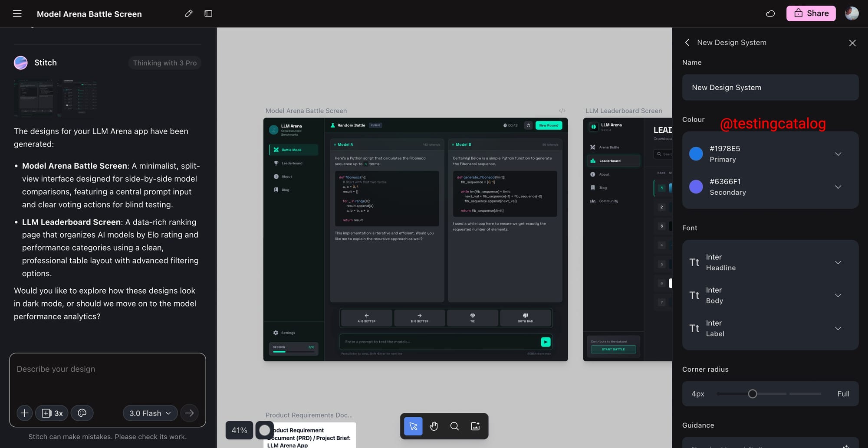The width and height of the screenshot is (868, 448).
Task: Click the magnifier search tool
Action: [454, 426]
